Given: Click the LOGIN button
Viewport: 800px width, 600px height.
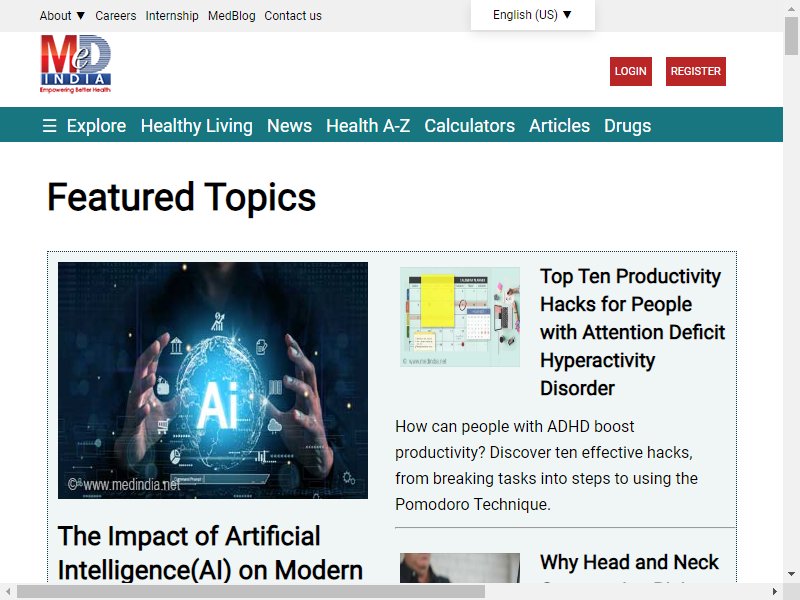Looking at the screenshot, I should click(x=631, y=71).
